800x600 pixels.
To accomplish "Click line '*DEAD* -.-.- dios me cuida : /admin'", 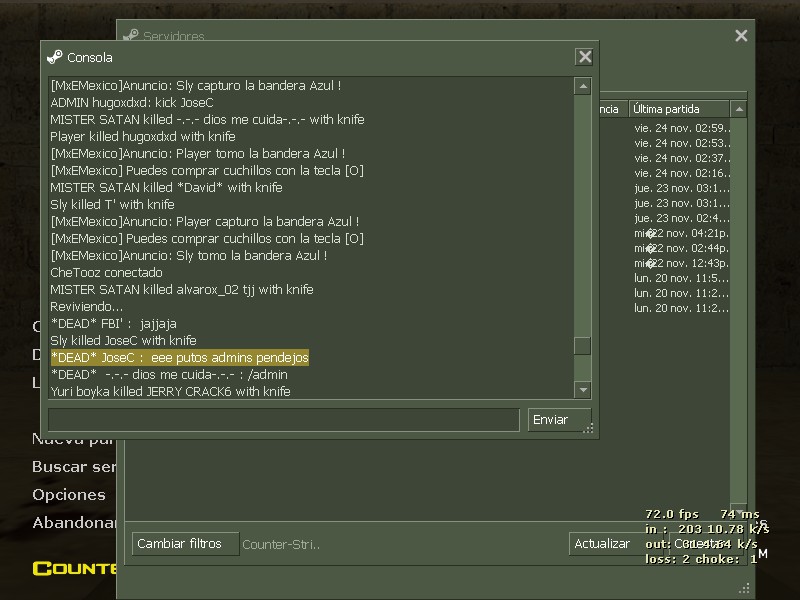I will click(x=169, y=374).
